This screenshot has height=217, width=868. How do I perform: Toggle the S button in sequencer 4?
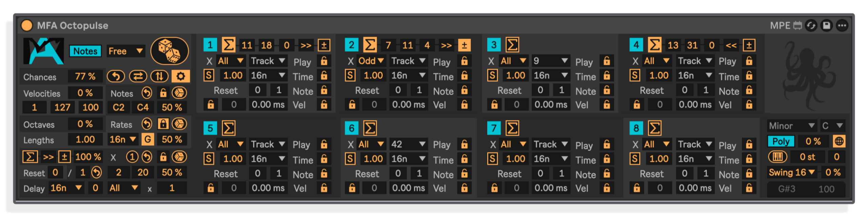(x=635, y=75)
